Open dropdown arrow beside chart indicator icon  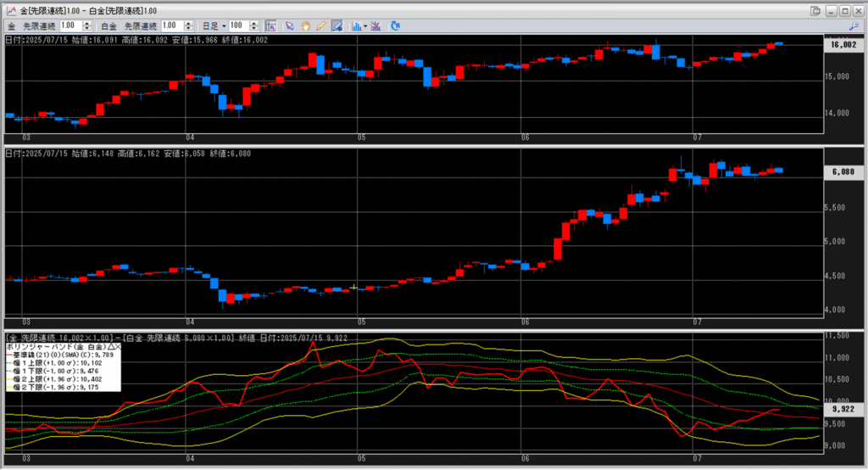pyautogui.click(x=365, y=26)
